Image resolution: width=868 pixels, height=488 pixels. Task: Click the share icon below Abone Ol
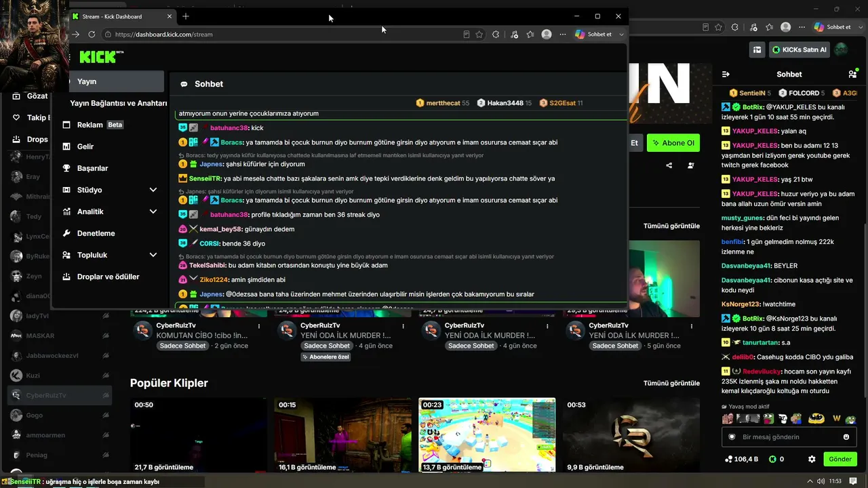669,165
